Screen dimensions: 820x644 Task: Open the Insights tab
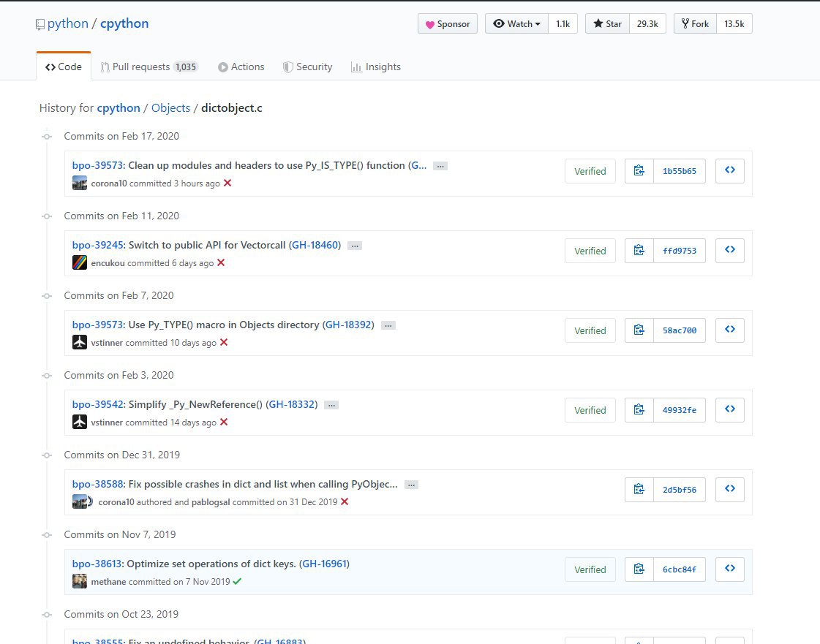[x=376, y=67]
